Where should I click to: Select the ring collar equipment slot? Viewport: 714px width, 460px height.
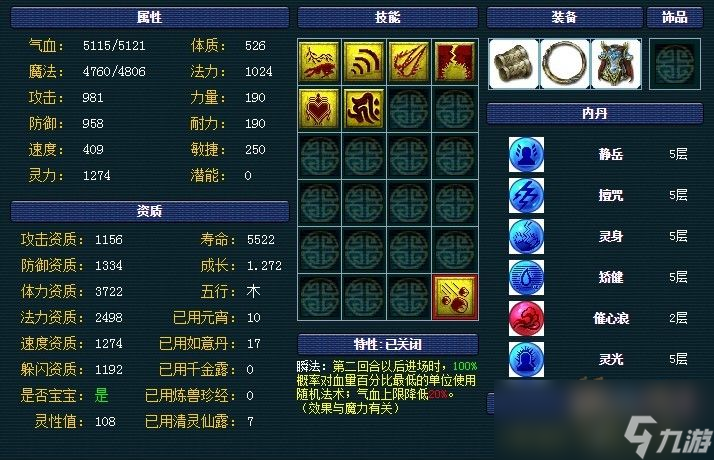tap(565, 64)
